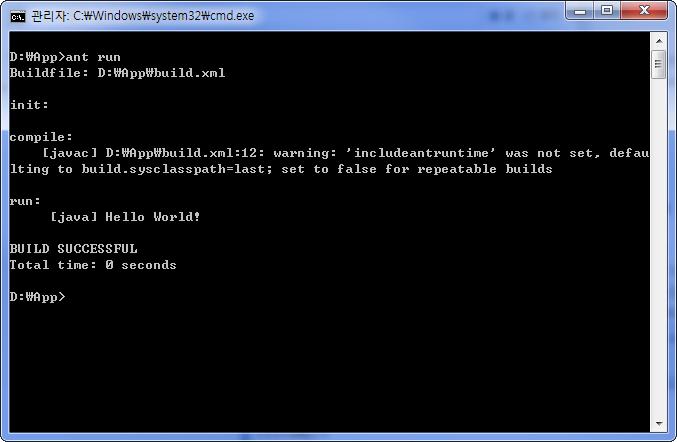
Task: Click the 'Total time: 0 seconds' line
Action: coord(93,265)
